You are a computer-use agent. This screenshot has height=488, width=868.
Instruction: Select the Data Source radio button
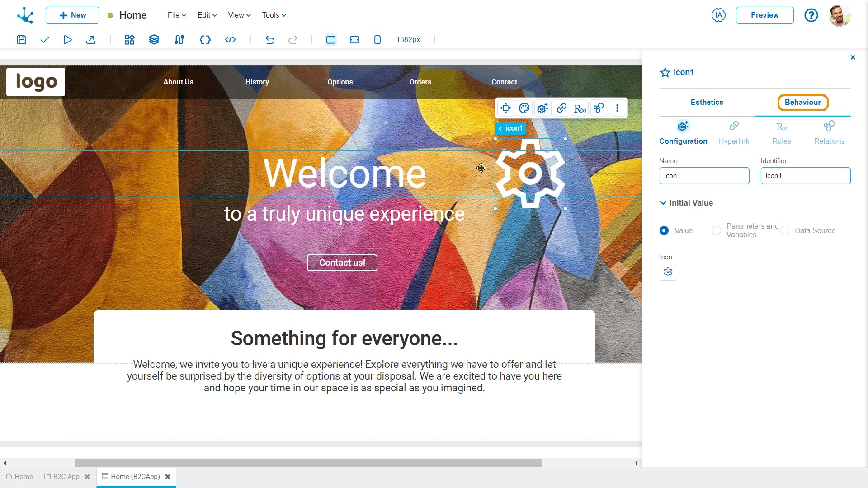tap(786, 230)
